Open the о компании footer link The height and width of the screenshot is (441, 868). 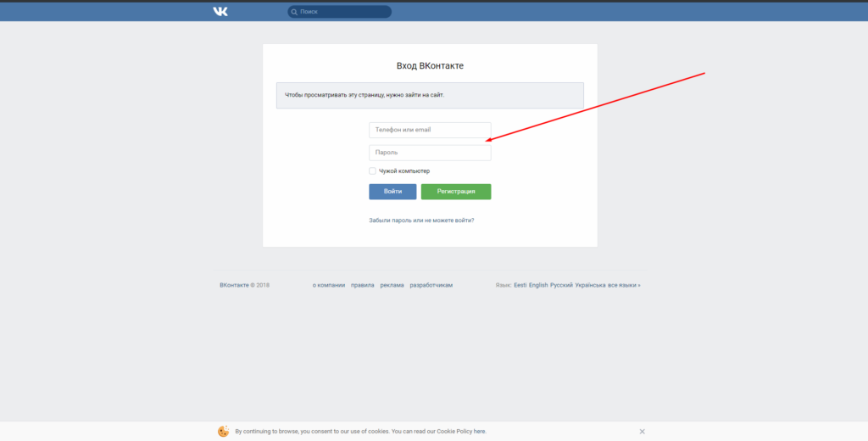[329, 285]
